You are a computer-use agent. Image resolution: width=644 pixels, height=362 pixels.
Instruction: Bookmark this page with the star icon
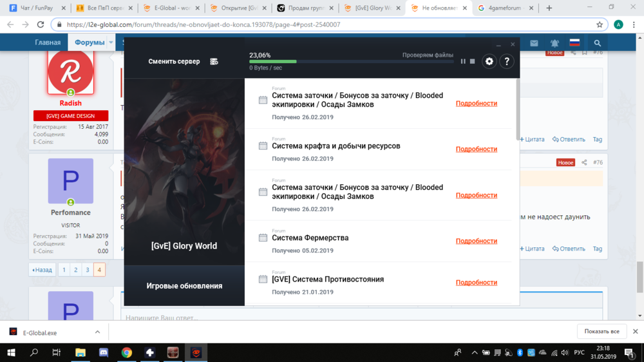(x=600, y=24)
